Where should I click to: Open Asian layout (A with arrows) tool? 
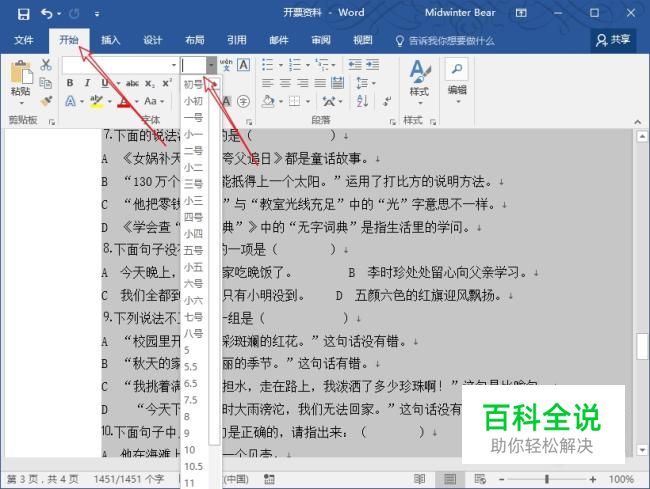[x=329, y=101]
